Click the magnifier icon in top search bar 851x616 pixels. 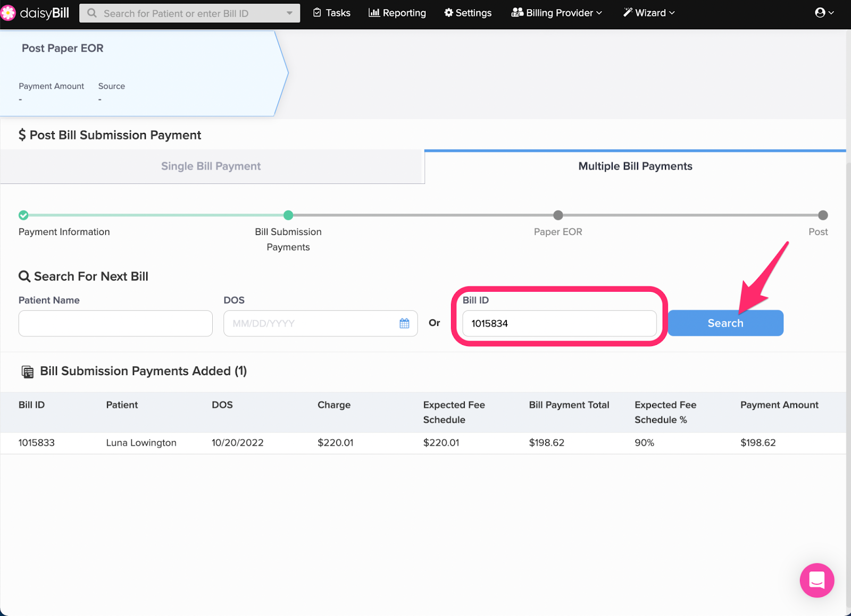92,13
